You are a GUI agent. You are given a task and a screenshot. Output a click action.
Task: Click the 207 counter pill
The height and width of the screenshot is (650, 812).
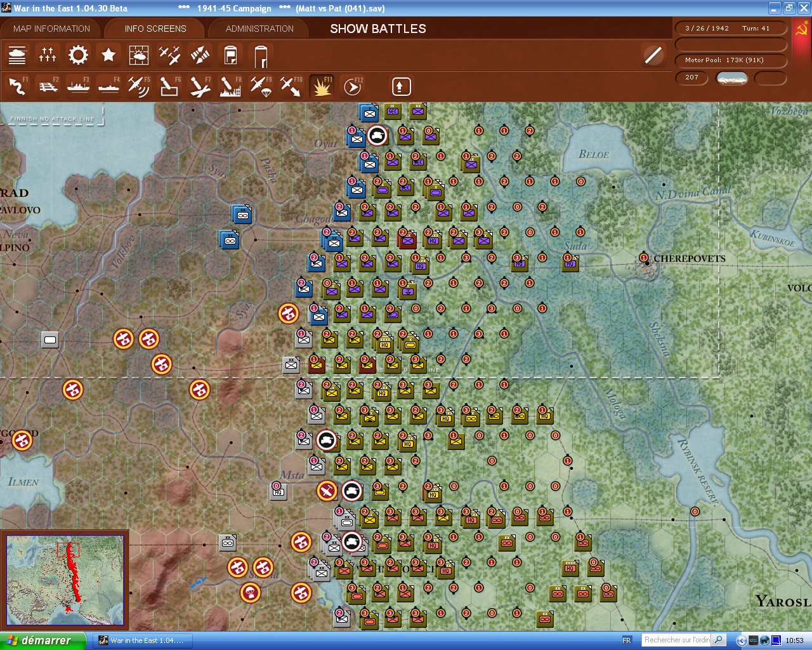click(693, 77)
